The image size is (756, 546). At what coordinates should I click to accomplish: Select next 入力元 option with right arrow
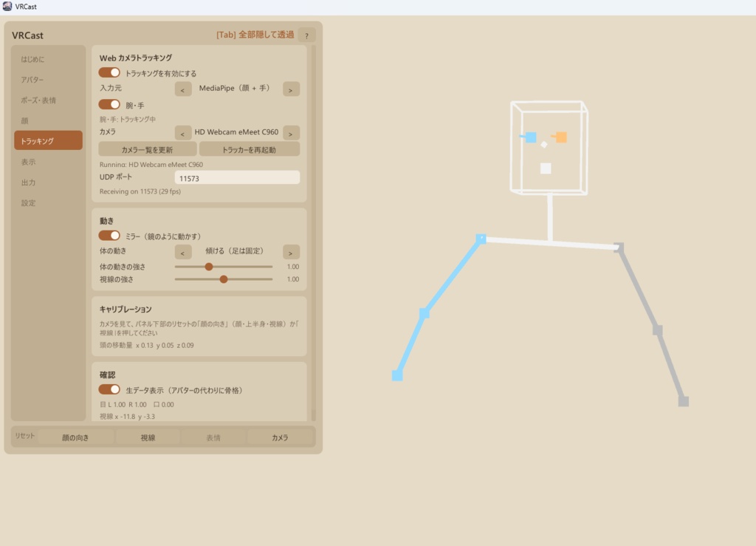291,89
